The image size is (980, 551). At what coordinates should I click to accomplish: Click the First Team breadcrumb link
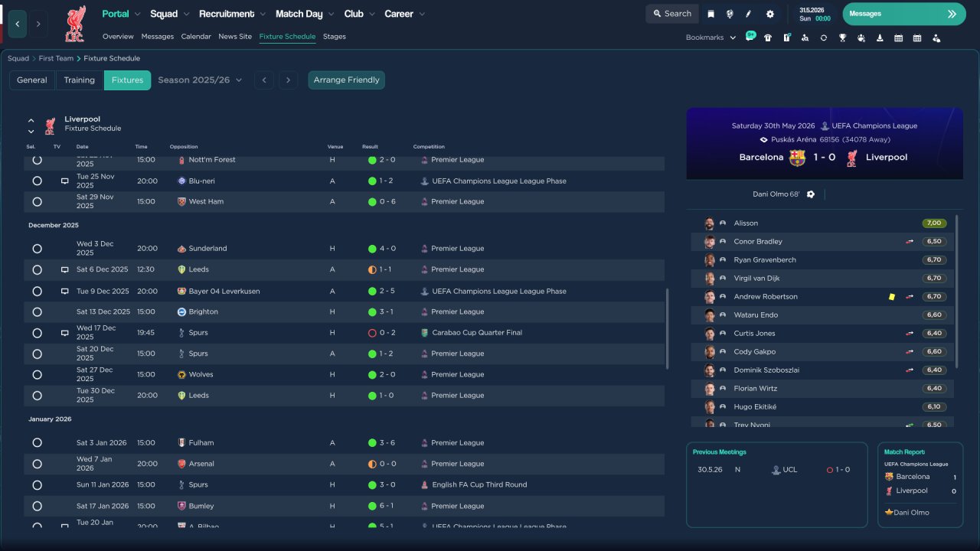pyautogui.click(x=56, y=58)
